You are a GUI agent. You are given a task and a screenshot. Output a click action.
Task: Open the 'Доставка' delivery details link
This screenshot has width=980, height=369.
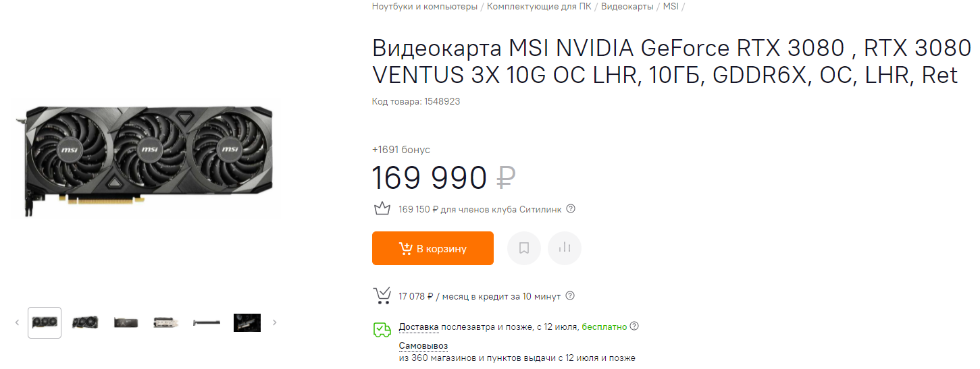(419, 327)
